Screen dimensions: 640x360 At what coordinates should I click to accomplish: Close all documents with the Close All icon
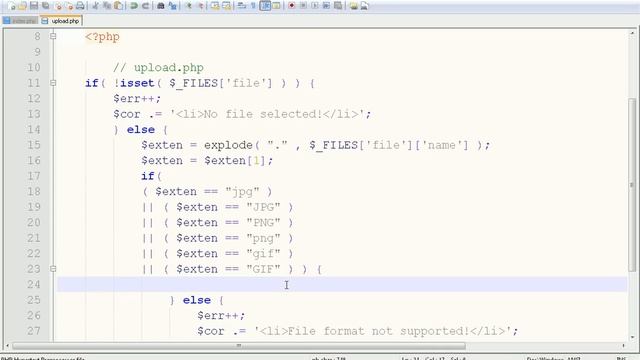(70, 6)
